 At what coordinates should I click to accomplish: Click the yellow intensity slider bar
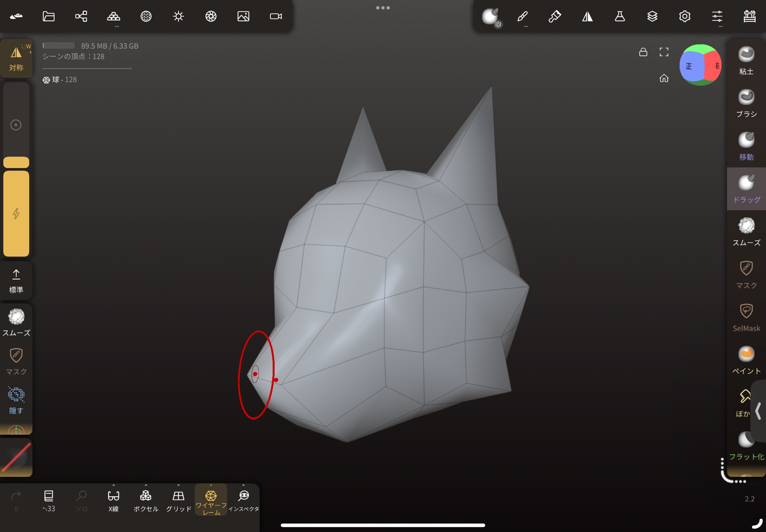(x=16, y=213)
